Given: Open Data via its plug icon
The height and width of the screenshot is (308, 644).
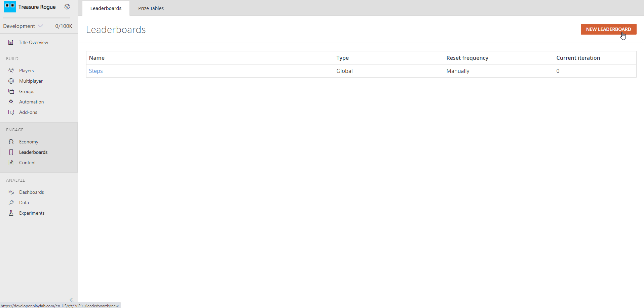Looking at the screenshot, I should pos(11,203).
